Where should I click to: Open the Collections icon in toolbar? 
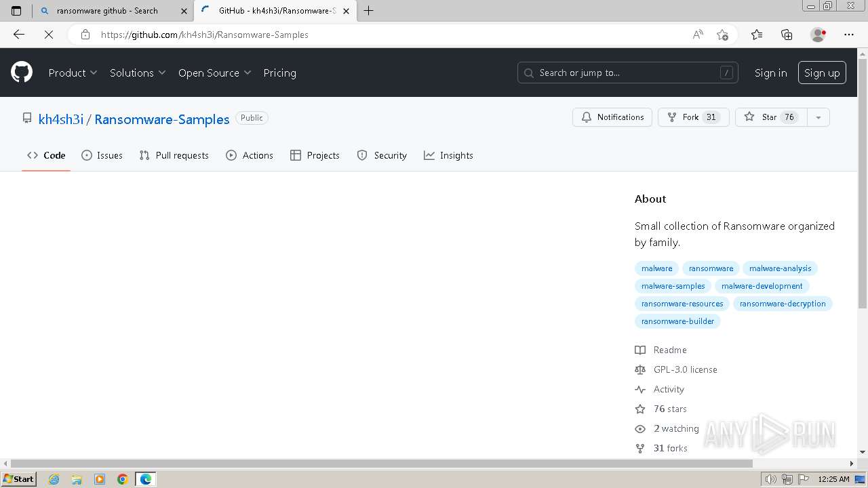tap(787, 35)
